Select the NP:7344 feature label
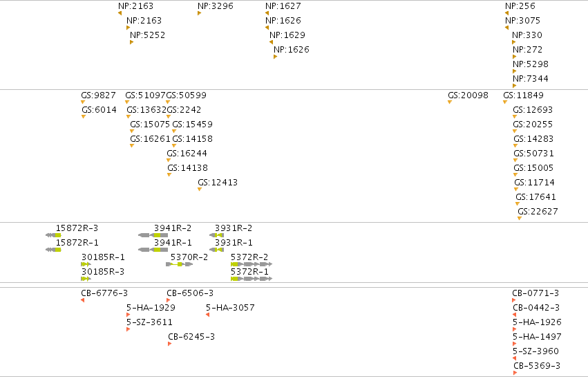588x377 pixels. pos(531,79)
